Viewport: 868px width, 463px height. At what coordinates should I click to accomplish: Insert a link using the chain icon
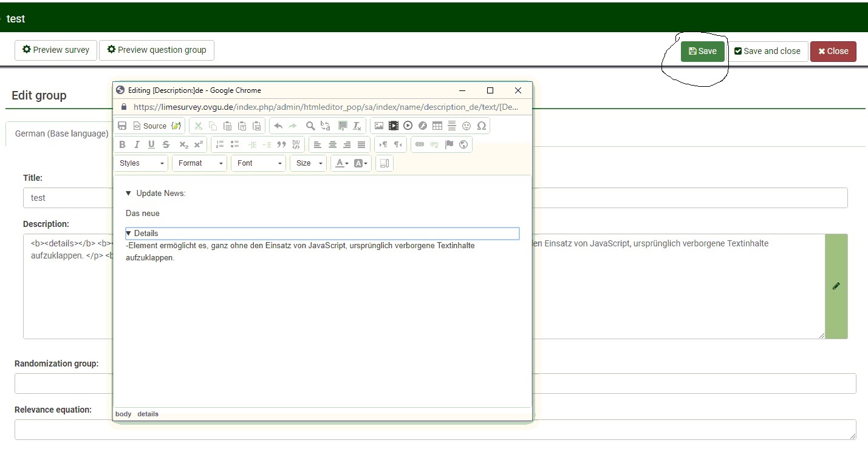point(420,144)
